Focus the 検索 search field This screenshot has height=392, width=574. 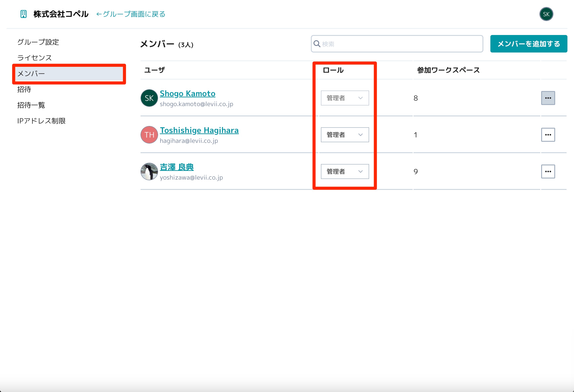[x=397, y=44]
